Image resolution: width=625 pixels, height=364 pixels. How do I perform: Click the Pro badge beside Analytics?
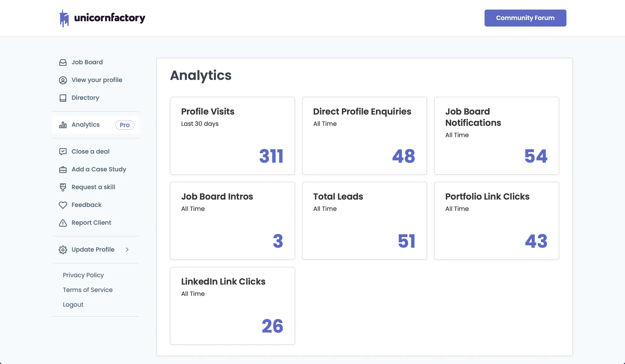[125, 125]
